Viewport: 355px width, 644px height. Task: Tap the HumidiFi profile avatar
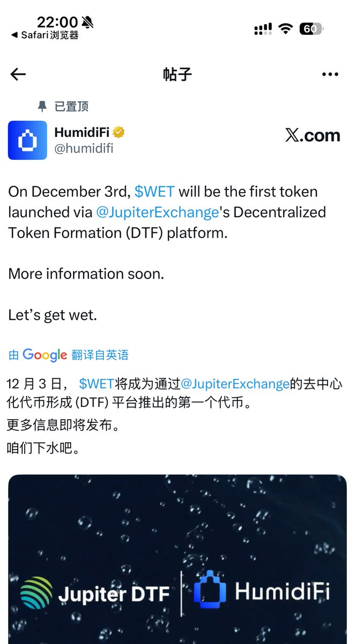pyautogui.click(x=27, y=141)
